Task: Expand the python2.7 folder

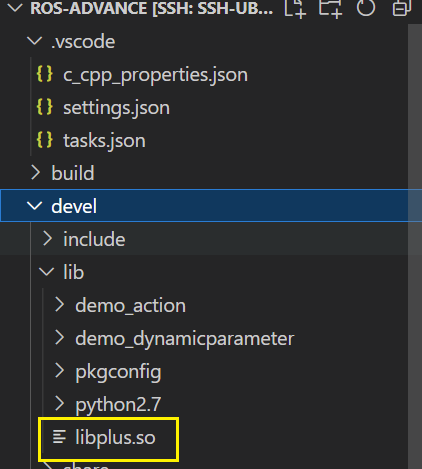Action: [x=59, y=404]
